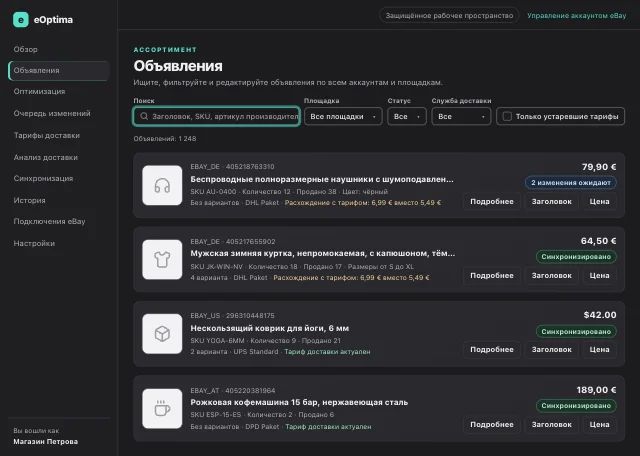The width and height of the screenshot is (640, 456).
Task: Click Подробнее on the espresso machine listing
Action: (x=492, y=425)
